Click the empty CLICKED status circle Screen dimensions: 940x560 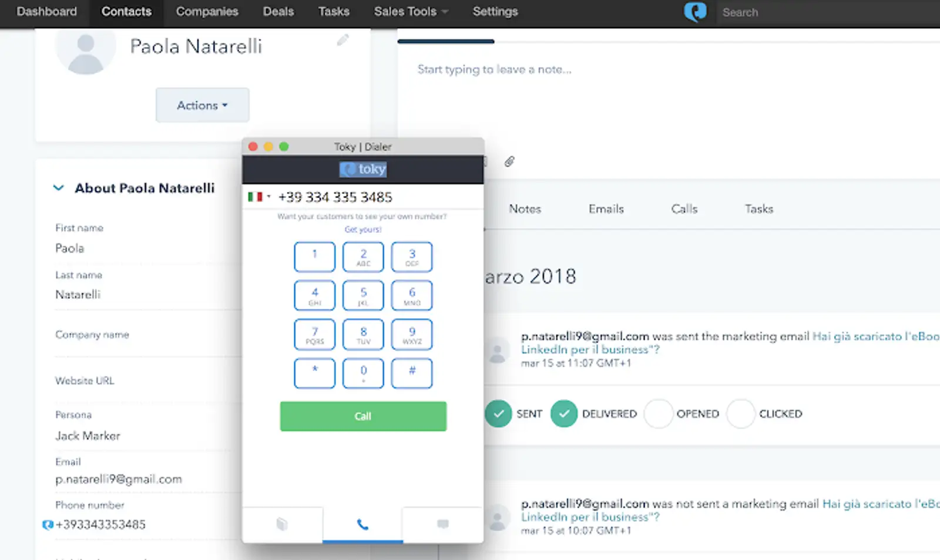(x=740, y=414)
